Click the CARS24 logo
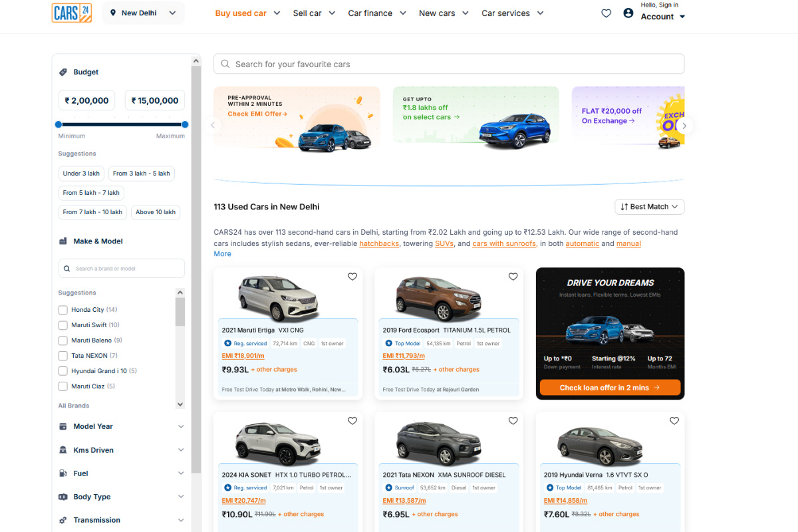The height and width of the screenshot is (532, 798). 72,13
